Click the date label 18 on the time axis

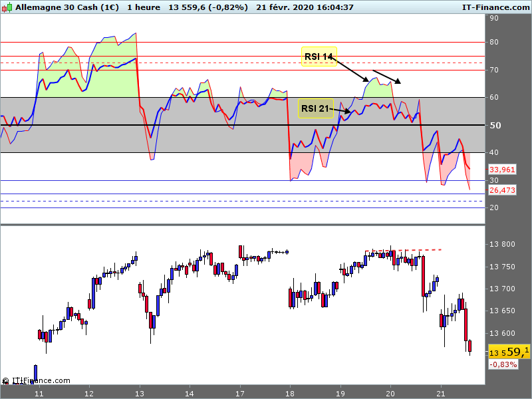tap(289, 393)
